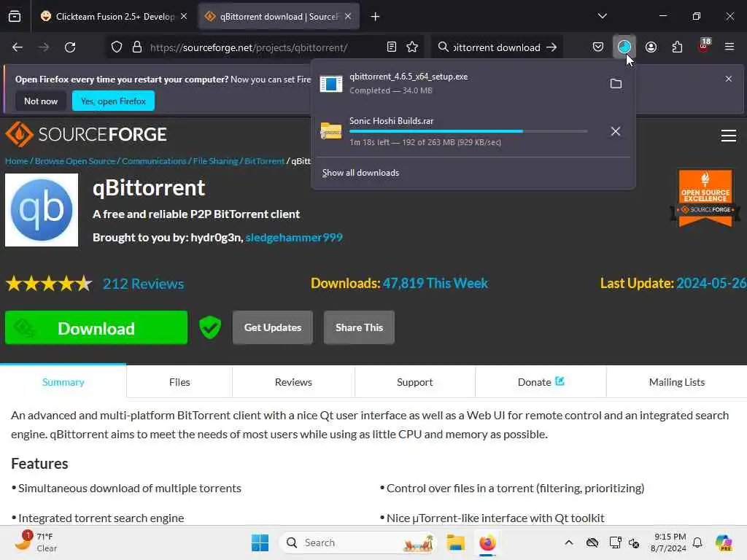Close the qBittorrent download tab
Viewport: 747px width, 560px height.
348,17
